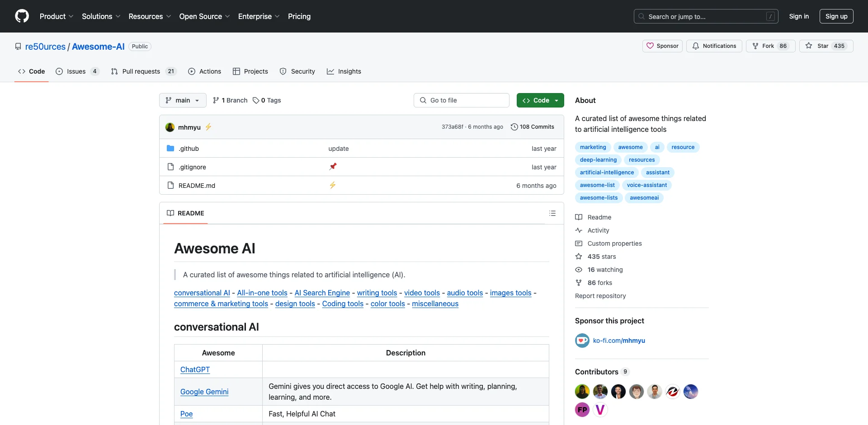Image resolution: width=868 pixels, height=425 pixels.
Task: Click the pin emoji commit message
Action: pyautogui.click(x=333, y=167)
